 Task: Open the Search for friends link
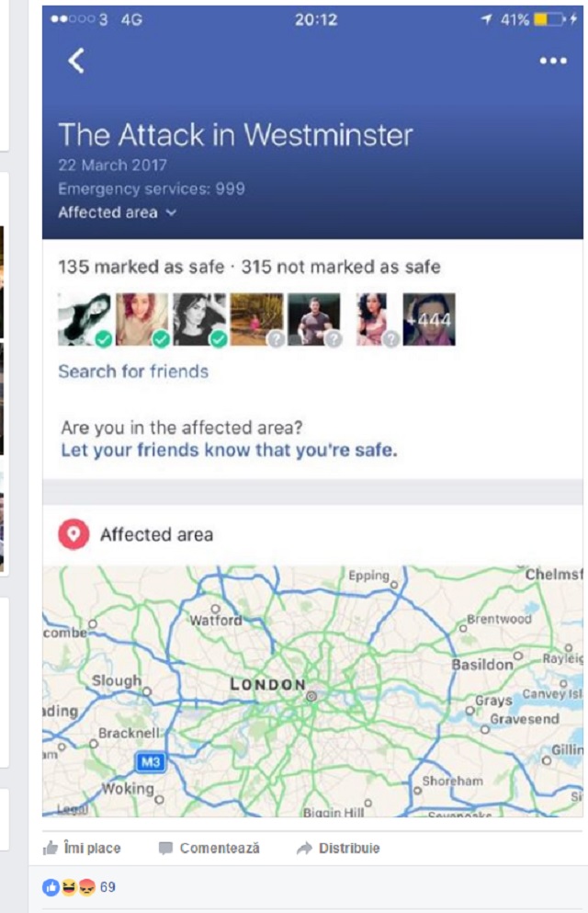coord(133,371)
